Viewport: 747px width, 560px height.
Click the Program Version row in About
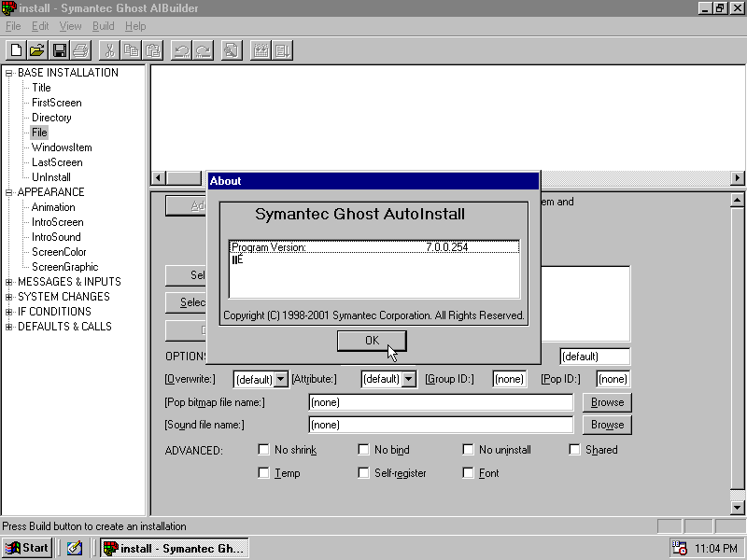[374, 247]
